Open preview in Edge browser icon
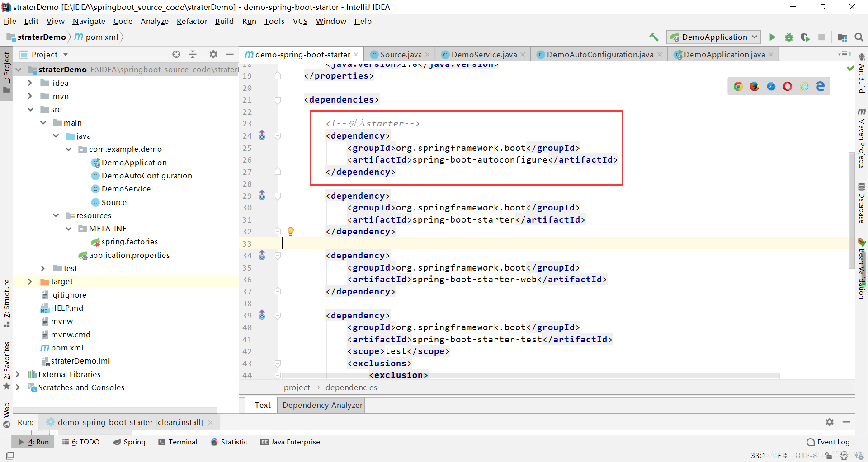Image resolution: width=868 pixels, height=462 pixels. 820,86
